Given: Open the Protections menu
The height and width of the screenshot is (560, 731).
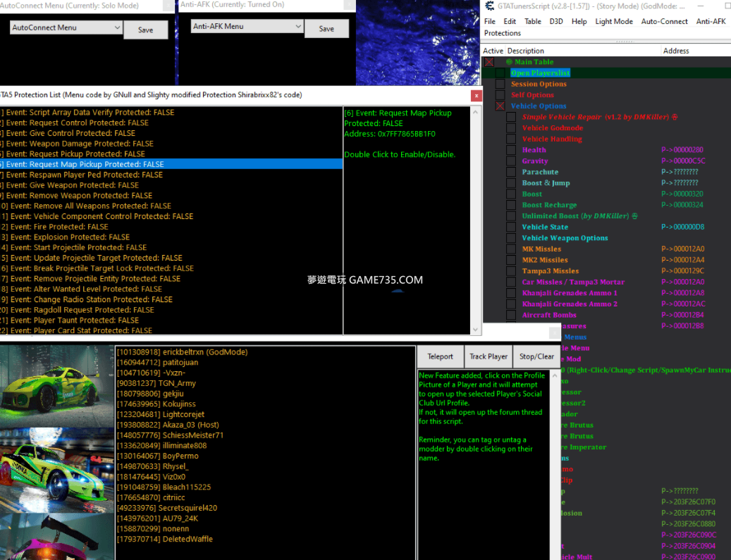Looking at the screenshot, I should pos(502,33).
